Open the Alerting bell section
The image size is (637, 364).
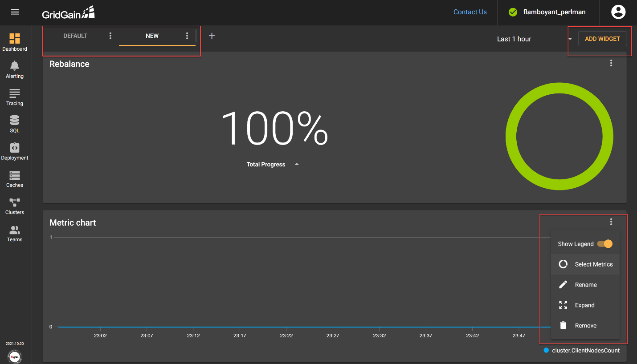click(15, 69)
